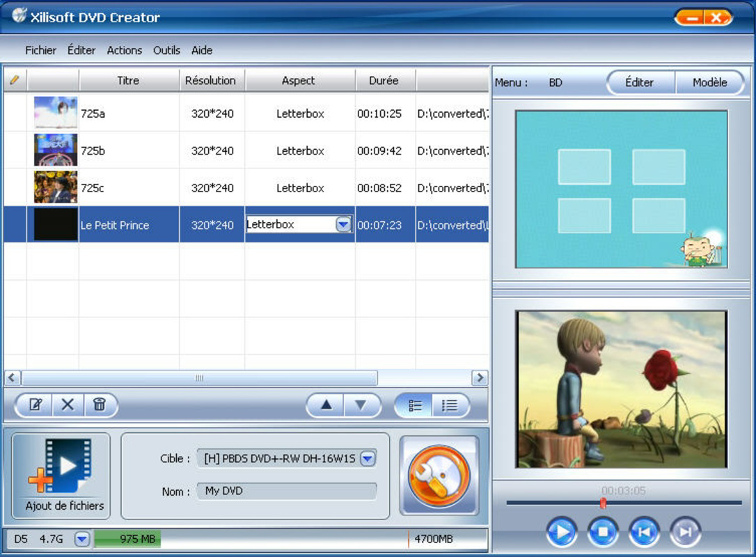The height and width of the screenshot is (557, 756).
Task: Click the title text 725c
Action: pyautogui.click(x=92, y=188)
